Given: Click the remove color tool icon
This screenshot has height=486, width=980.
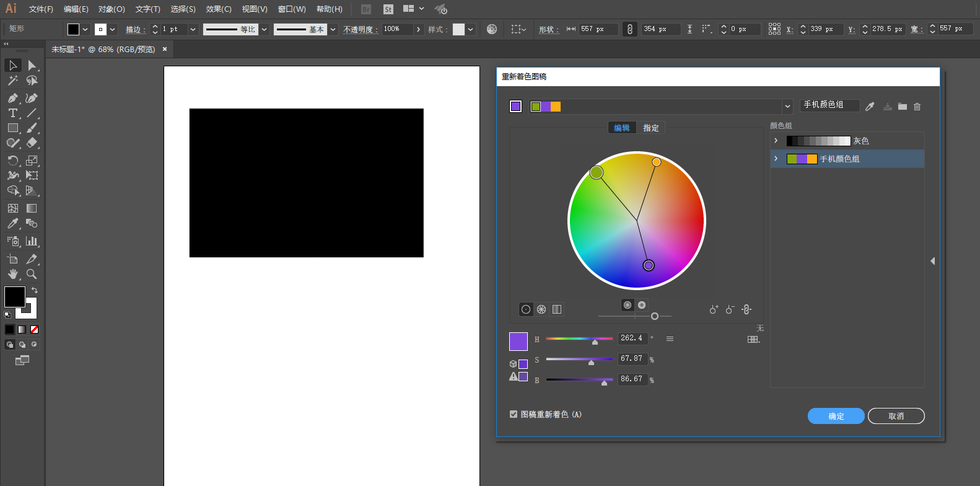Looking at the screenshot, I should [730, 309].
